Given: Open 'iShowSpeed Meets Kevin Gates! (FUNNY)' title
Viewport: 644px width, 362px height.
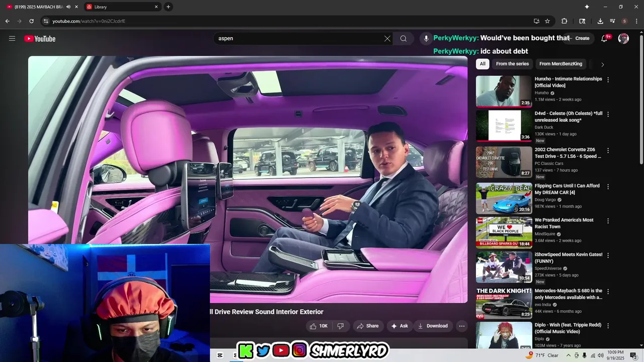Looking at the screenshot, I should click(569, 258).
